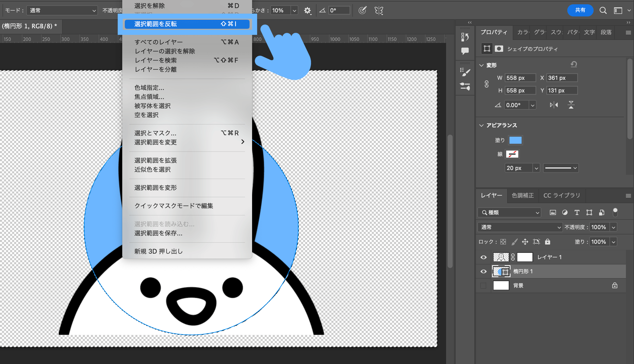634x364 pixels.
Task: Click the flip vertical icon
Action: point(571,105)
